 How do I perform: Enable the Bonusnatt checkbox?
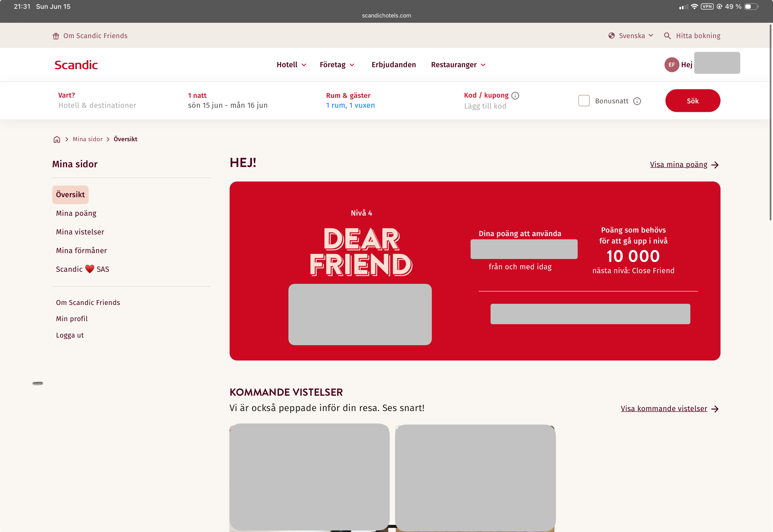(584, 101)
